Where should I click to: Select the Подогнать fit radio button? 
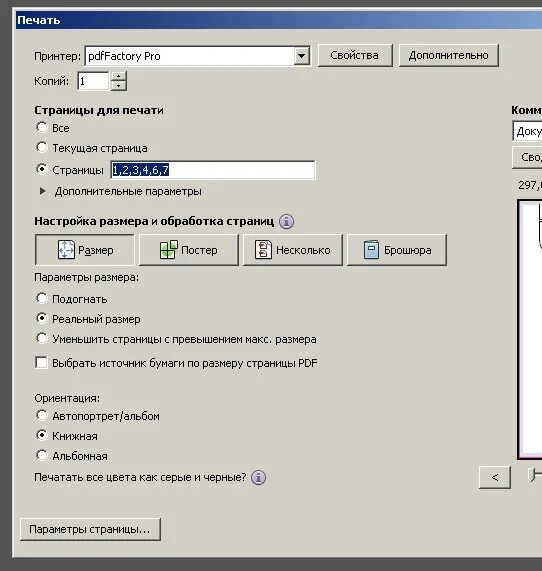tap(42, 299)
